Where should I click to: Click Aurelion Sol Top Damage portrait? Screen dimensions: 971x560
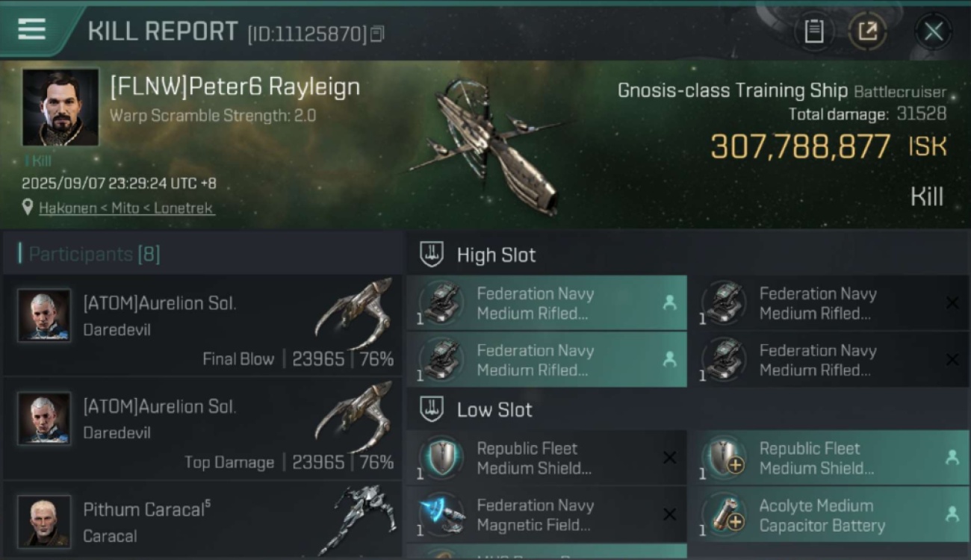tap(45, 419)
